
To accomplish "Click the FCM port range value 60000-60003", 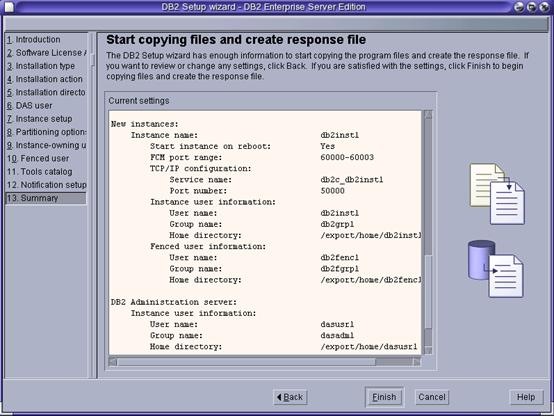I will click(347, 157).
